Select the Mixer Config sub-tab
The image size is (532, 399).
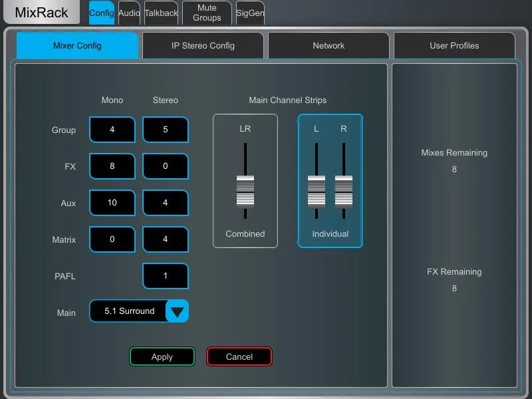(77, 45)
